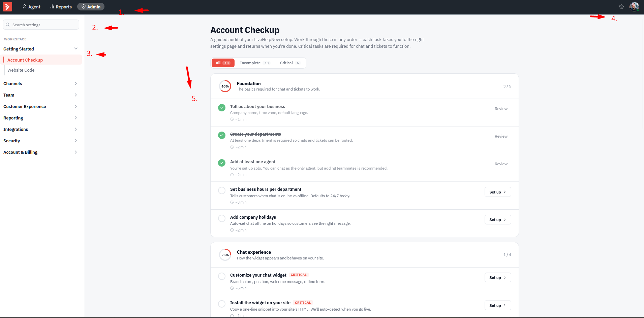Click green checkmark for Tell us about your business

[x=222, y=108]
